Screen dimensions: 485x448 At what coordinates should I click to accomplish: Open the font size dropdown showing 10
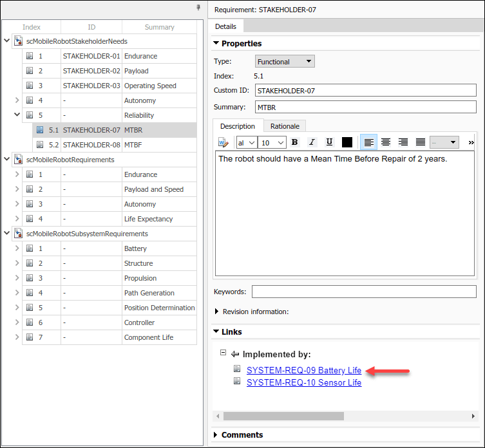coord(272,142)
